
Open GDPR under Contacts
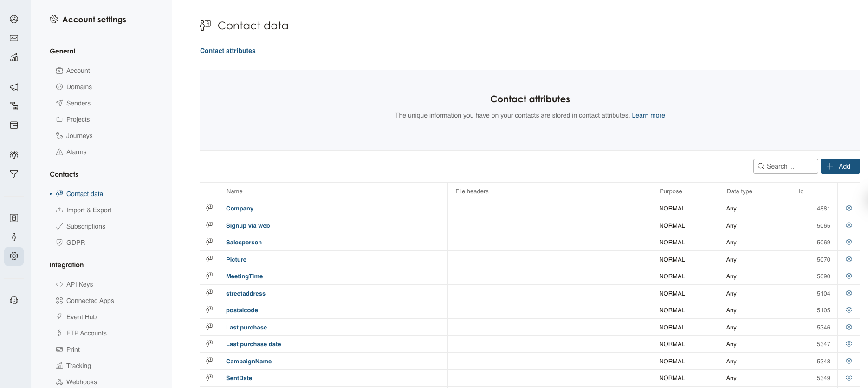(x=76, y=243)
